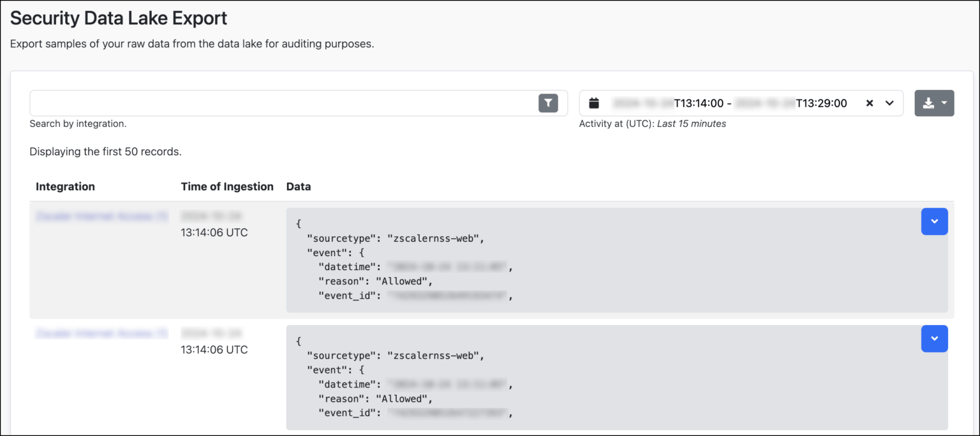This screenshot has width=980, height=436.
Task: Click the funnel icon to apply integration filter
Action: point(547,102)
